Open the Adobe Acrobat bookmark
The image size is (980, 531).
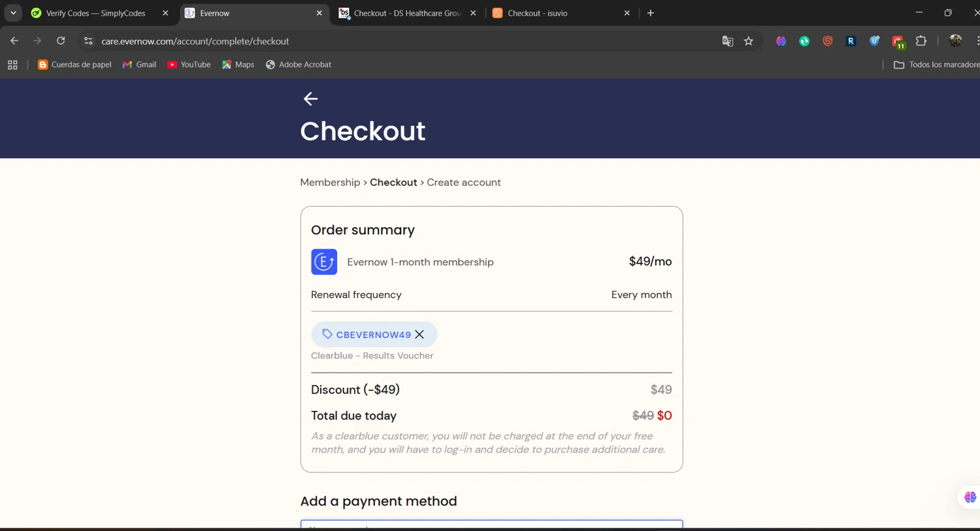(x=298, y=65)
